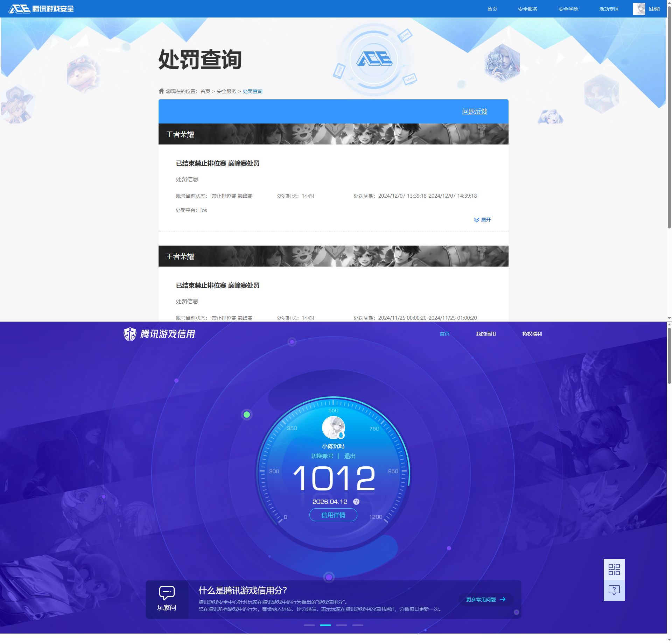672x643 pixels.
Task: Open the question-mark help bubble at bottom right
Action: click(x=614, y=590)
